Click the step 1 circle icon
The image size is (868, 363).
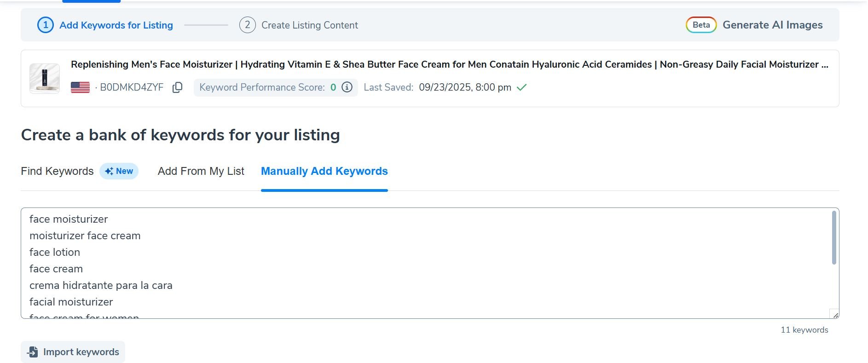point(45,25)
